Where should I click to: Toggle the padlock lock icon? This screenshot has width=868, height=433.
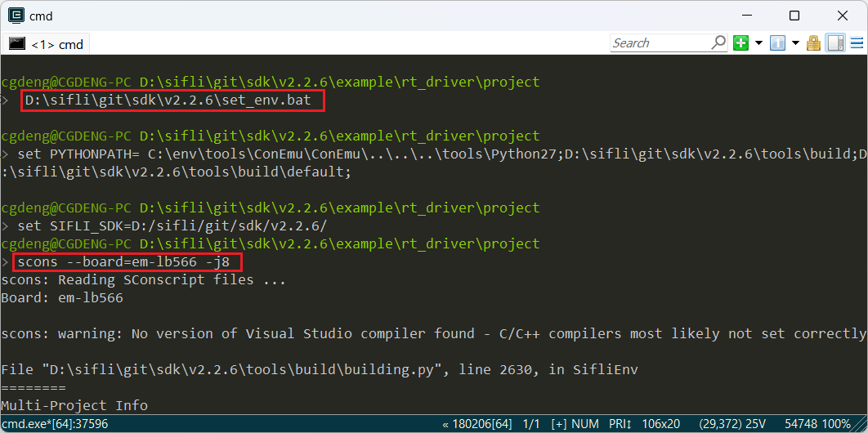[x=813, y=43]
